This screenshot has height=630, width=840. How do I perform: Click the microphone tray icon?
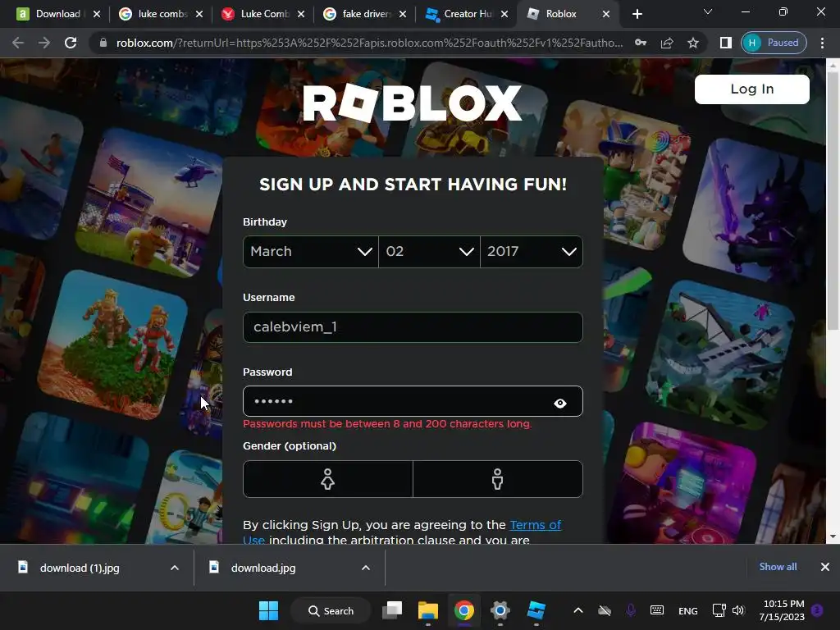coord(631,610)
